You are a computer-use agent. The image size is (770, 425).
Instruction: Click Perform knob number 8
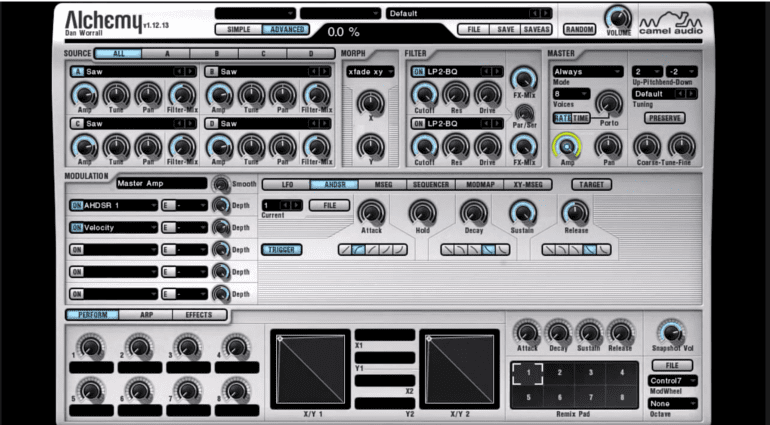point(236,391)
